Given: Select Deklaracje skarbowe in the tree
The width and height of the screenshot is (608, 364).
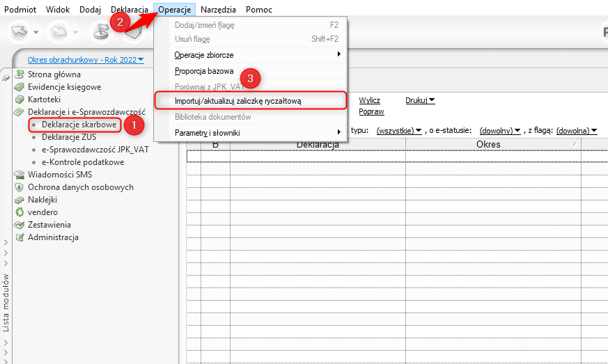Looking at the screenshot, I should point(79,125).
